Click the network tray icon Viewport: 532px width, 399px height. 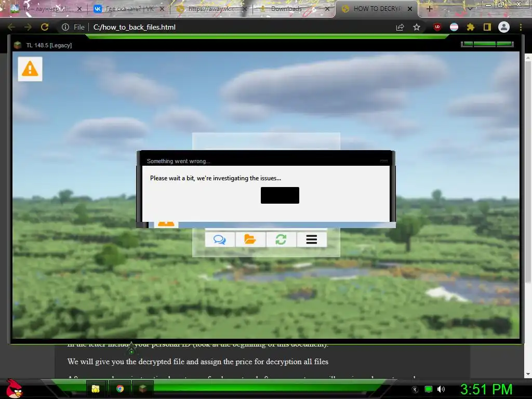pos(429,390)
